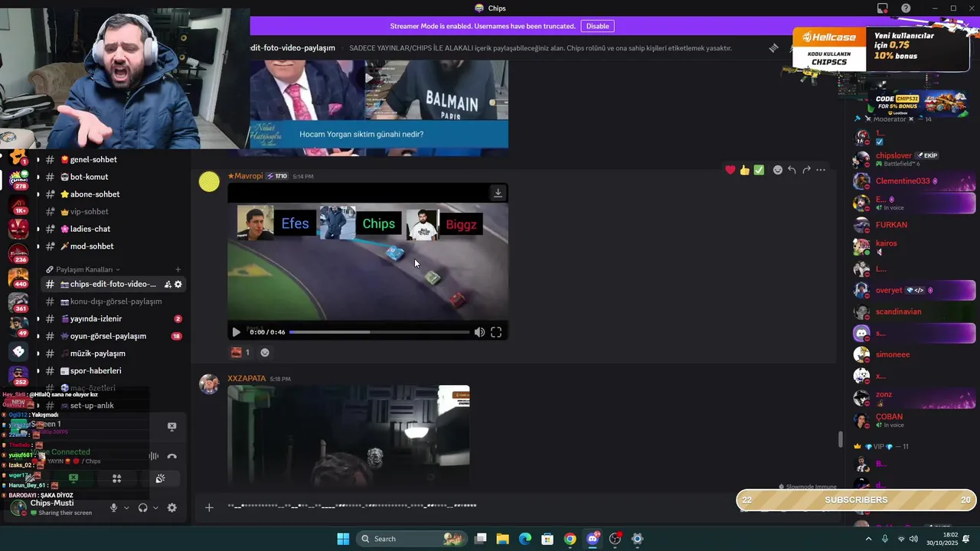The height and width of the screenshot is (551, 980).
Task: Open the vip-sohbet channel
Action: (x=113, y=211)
